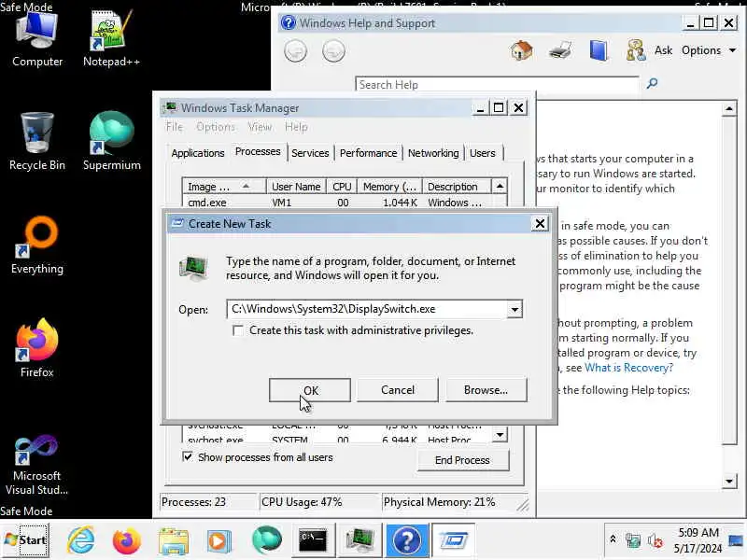
Task: Open the Computer desktop icon
Action: click(37, 40)
